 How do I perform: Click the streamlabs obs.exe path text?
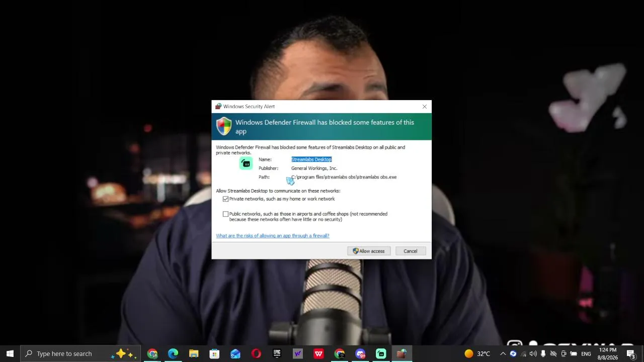[344, 177]
